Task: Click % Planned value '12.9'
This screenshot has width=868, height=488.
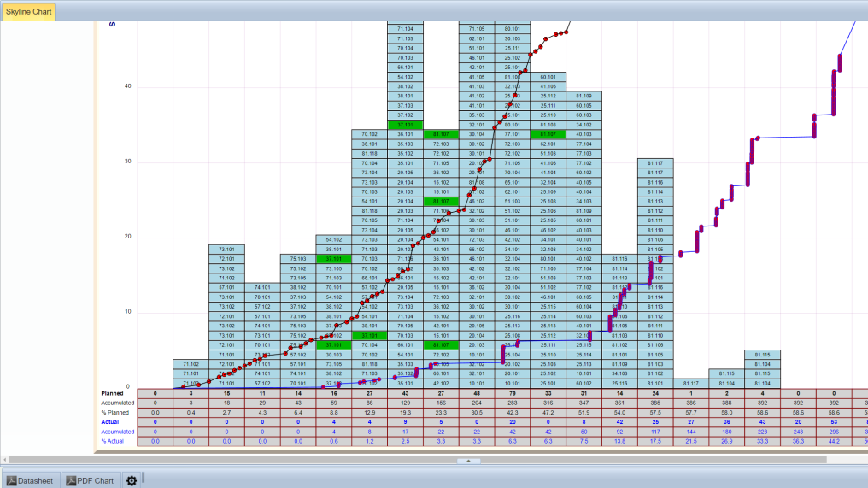Action: tap(369, 413)
